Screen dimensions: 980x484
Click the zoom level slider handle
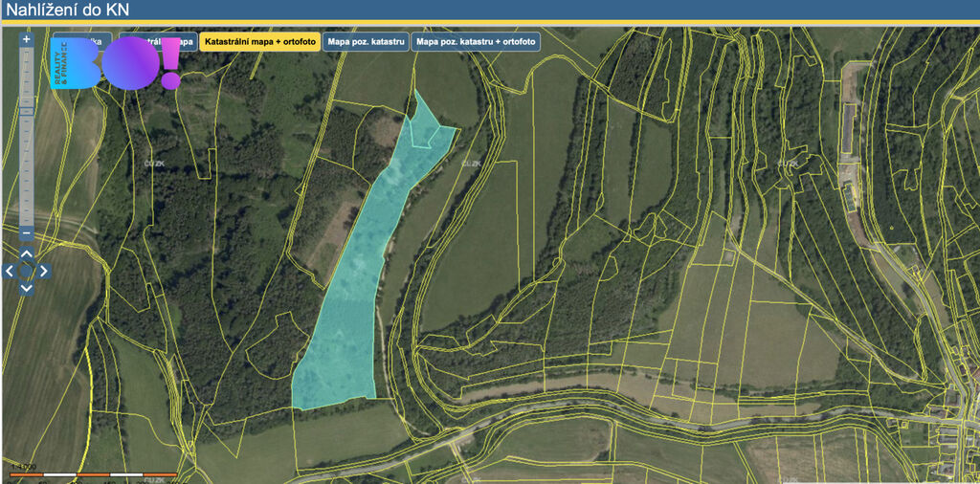coord(27,111)
